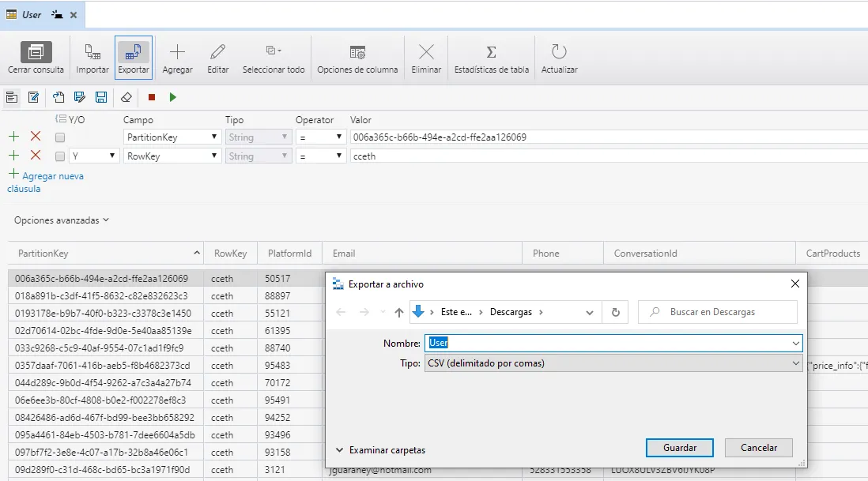Refresh the Descargas folder listing

[x=616, y=313]
